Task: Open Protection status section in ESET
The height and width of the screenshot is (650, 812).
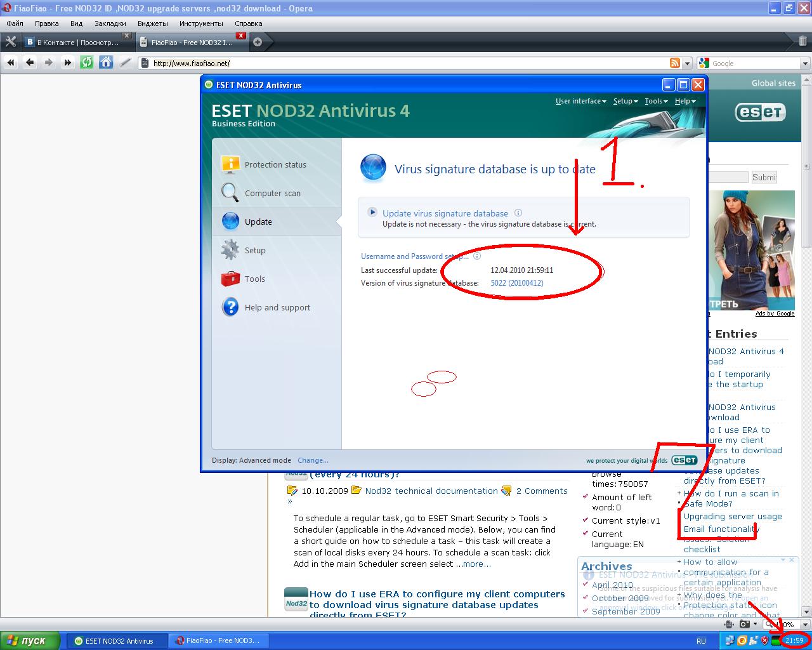Action: 275,164
